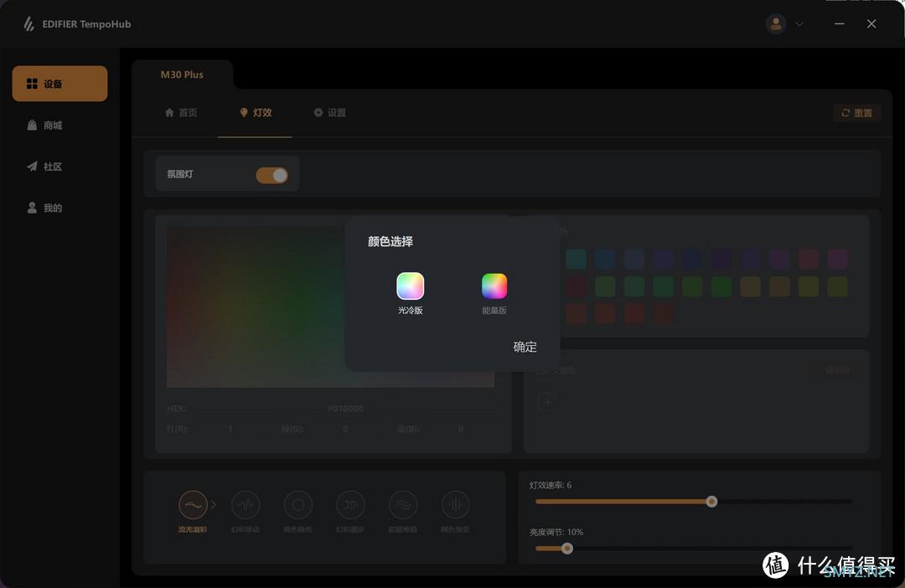Click the 颜色选择 dialog title
This screenshot has height=588, width=905.
(x=390, y=241)
